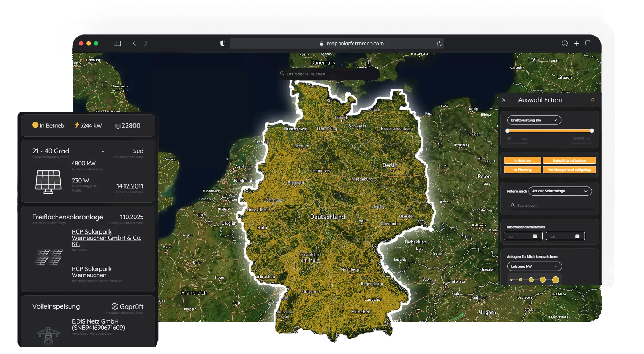Open the 'Bruttoleistung kW' dropdown
644x354 pixels.
tap(533, 120)
